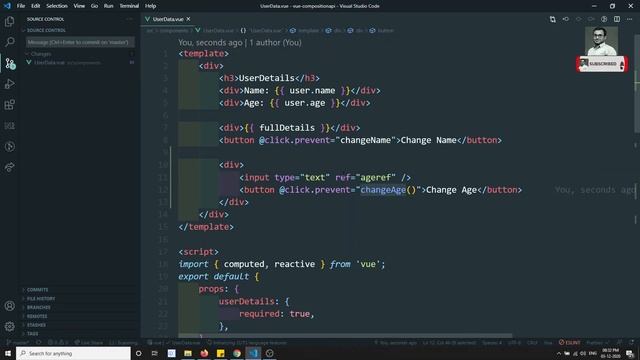Open the Edit menu
Image resolution: width=640 pixels, height=360 pixels.
pyautogui.click(x=36, y=6)
